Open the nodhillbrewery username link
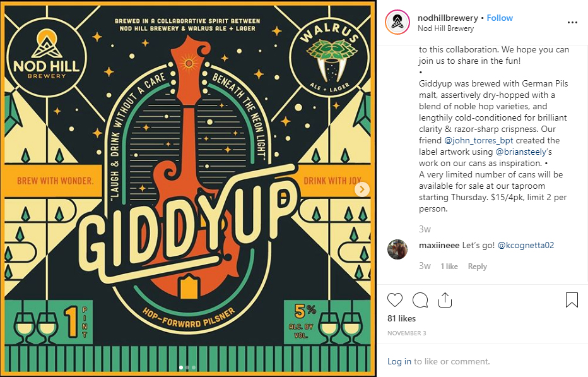Screen dimensions: 588x377 pos(448,18)
